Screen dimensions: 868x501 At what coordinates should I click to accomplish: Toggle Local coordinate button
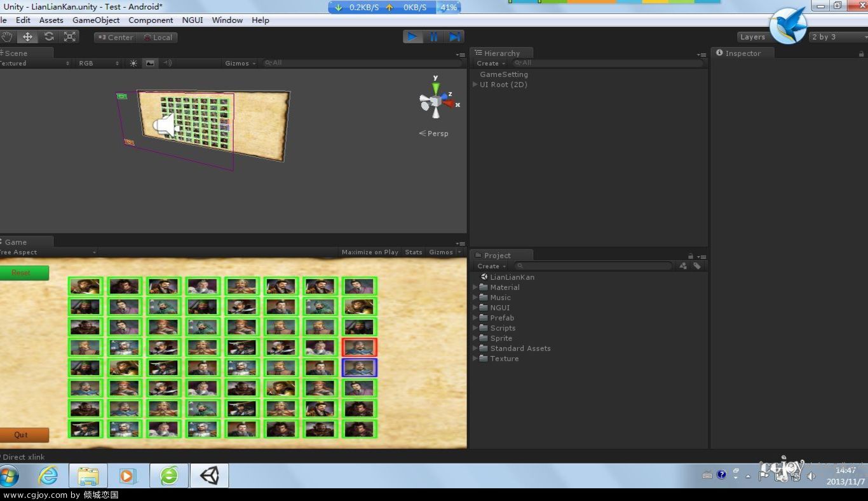[158, 38]
